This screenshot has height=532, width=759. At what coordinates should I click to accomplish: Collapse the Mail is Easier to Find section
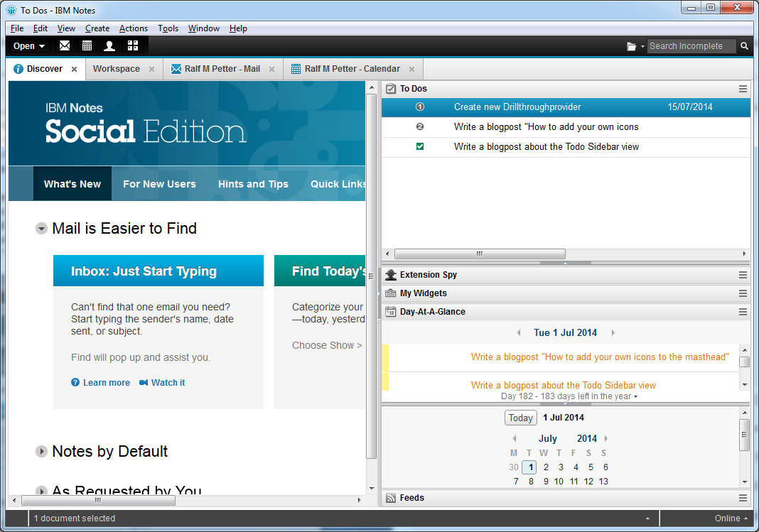click(x=41, y=229)
